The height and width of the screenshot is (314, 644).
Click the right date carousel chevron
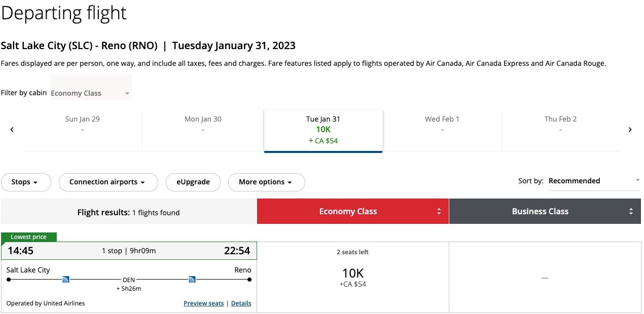click(x=630, y=129)
